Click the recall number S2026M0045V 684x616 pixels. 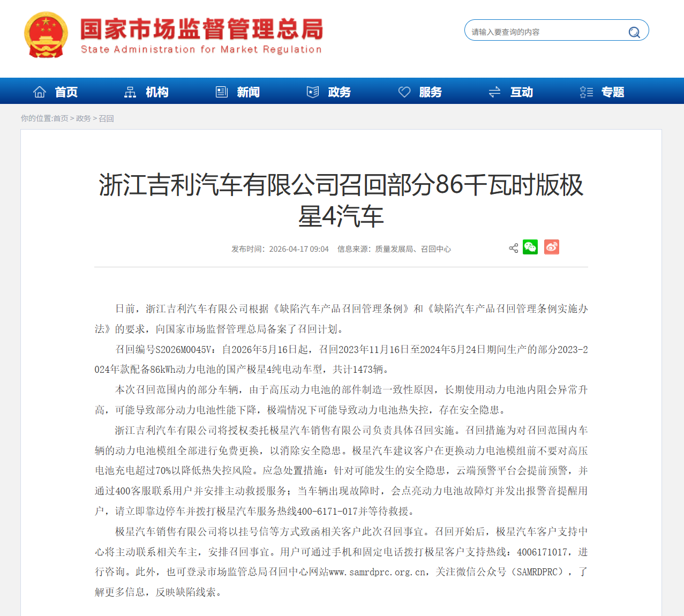pyautogui.click(x=184, y=350)
